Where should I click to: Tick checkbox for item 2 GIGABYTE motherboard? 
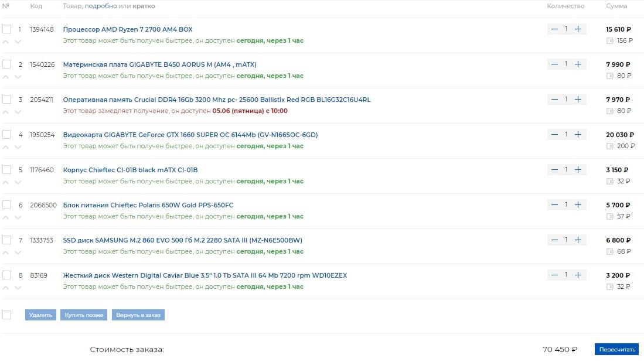(6, 64)
